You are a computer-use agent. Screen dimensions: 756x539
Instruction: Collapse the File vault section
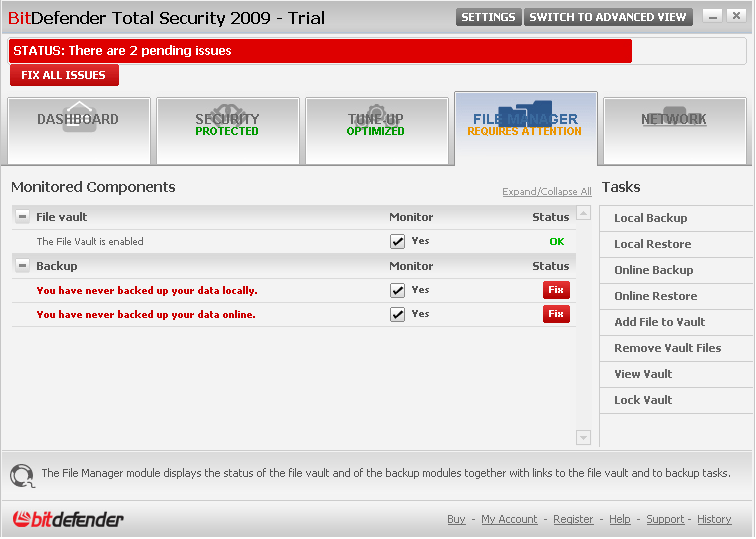22,216
